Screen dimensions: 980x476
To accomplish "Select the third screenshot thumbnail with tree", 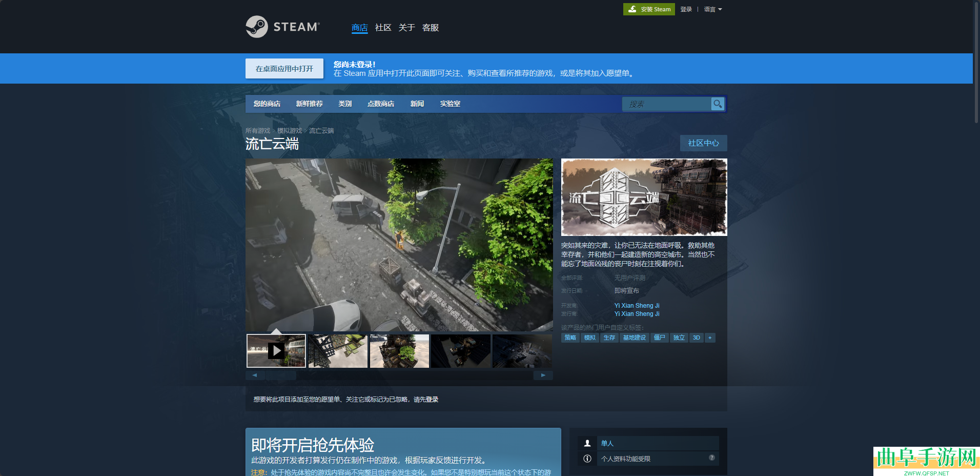I will pos(399,351).
